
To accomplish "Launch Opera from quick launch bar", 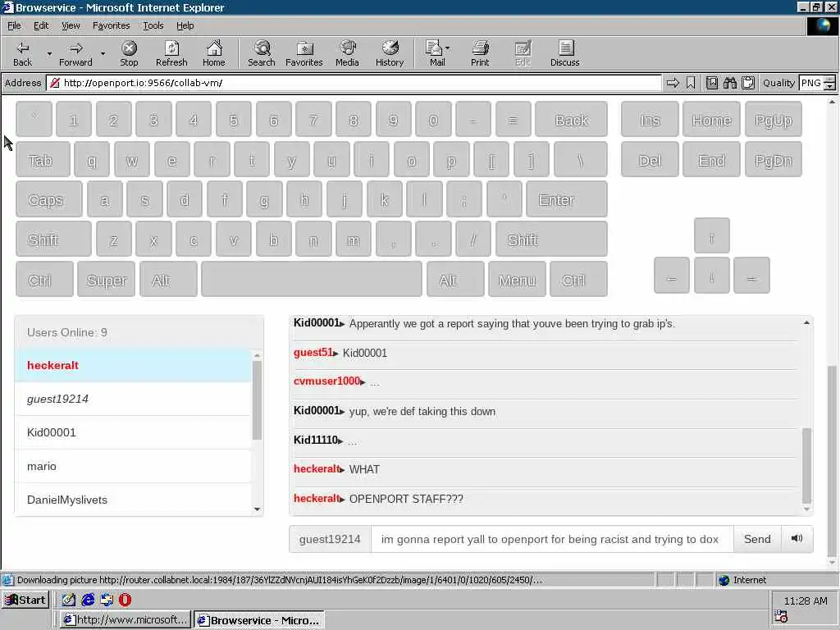I will coord(125,600).
